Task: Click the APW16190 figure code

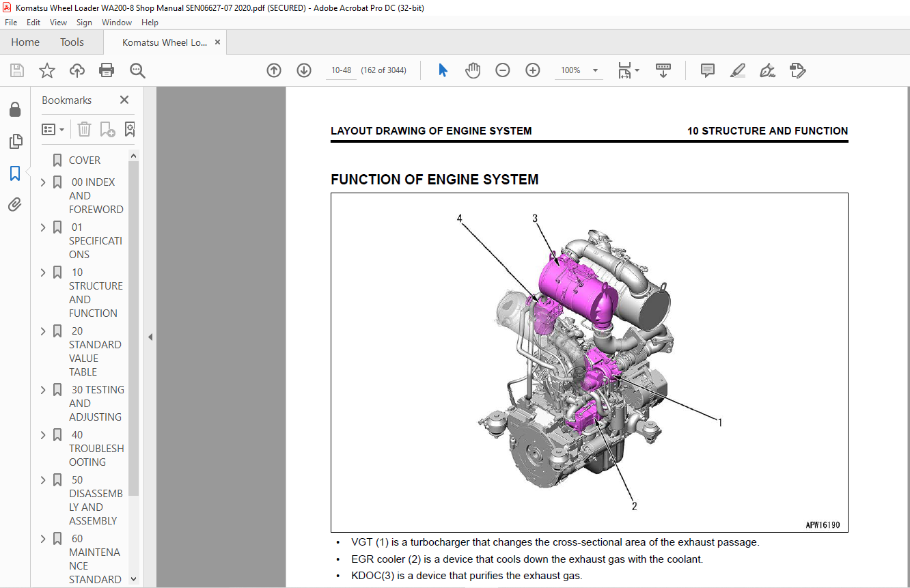Action: coord(823,525)
